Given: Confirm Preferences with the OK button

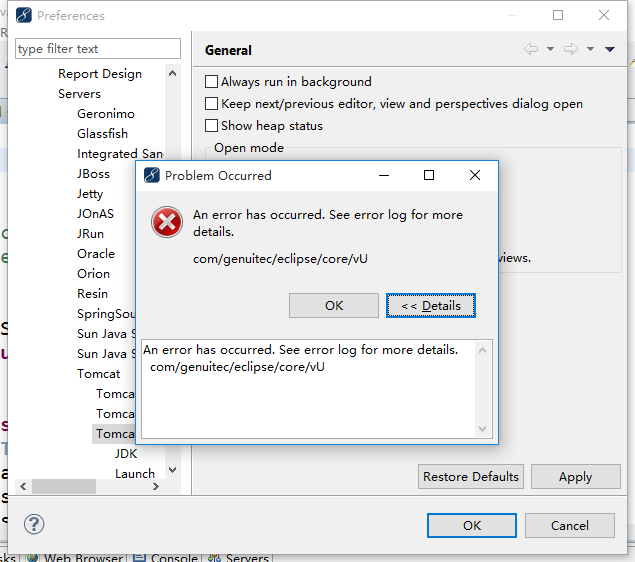Looking at the screenshot, I should click(472, 526).
